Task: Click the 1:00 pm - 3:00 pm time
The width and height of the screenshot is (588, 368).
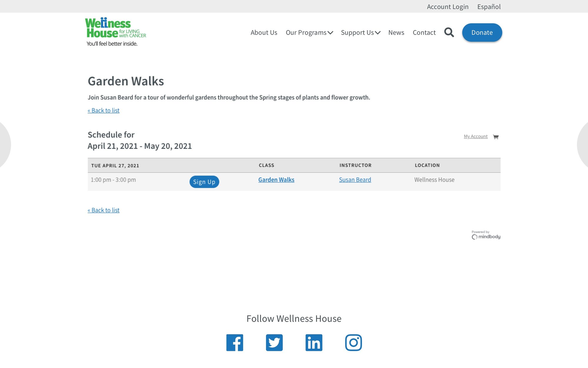Action: (x=113, y=180)
